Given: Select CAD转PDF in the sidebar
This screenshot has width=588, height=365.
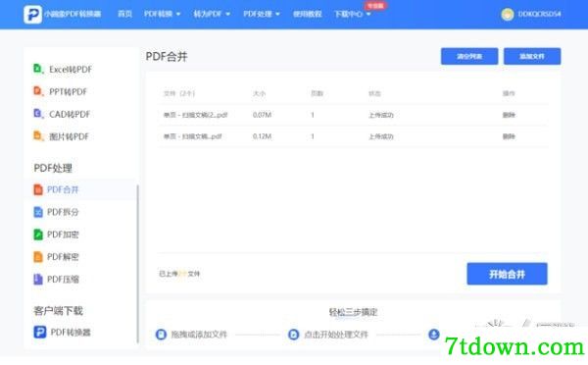Looking at the screenshot, I should [62, 114].
